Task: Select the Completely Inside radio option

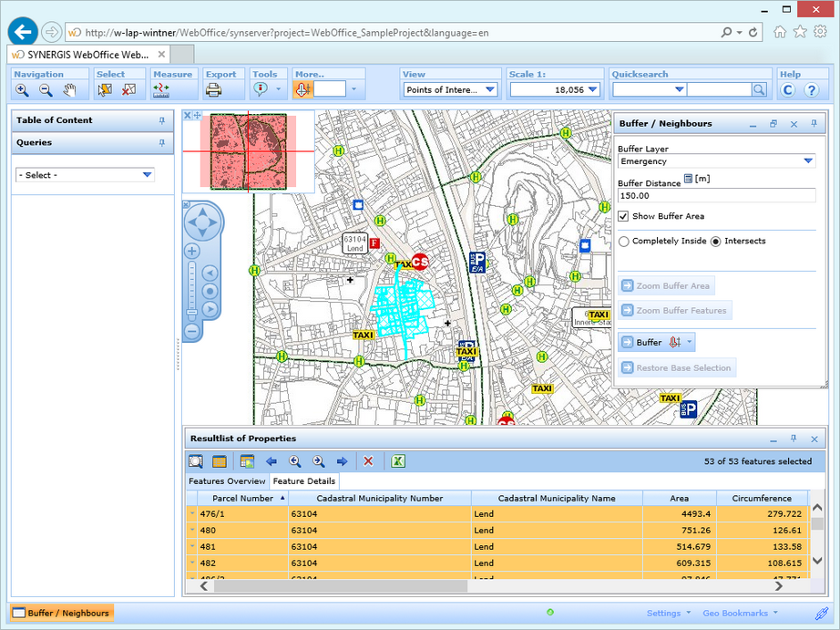Action: 623,242
